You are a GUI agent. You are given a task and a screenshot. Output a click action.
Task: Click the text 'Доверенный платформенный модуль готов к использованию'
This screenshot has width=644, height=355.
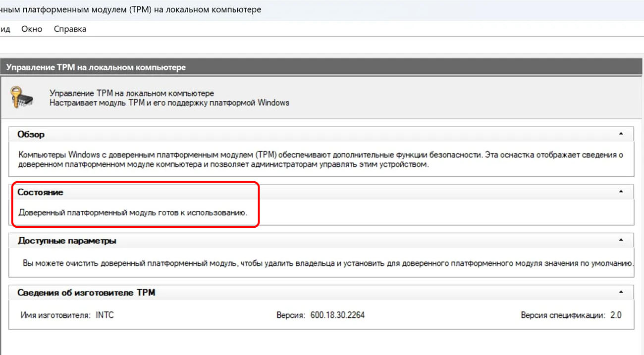pyautogui.click(x=133, y=213)
